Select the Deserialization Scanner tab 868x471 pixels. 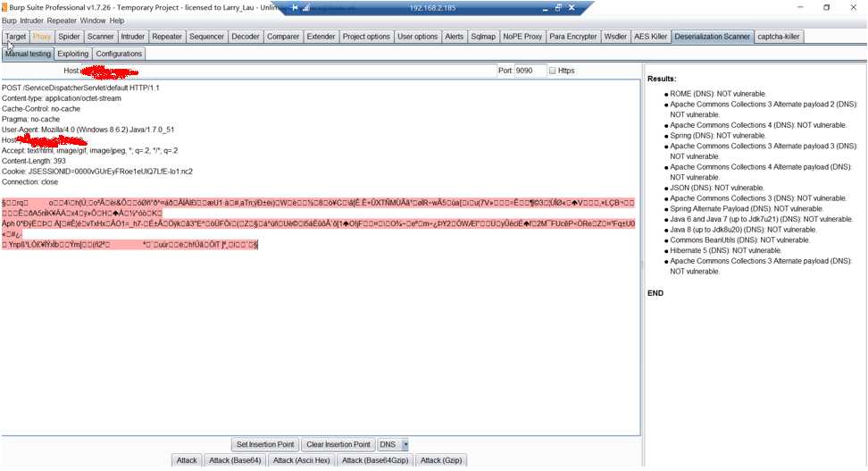712,37
